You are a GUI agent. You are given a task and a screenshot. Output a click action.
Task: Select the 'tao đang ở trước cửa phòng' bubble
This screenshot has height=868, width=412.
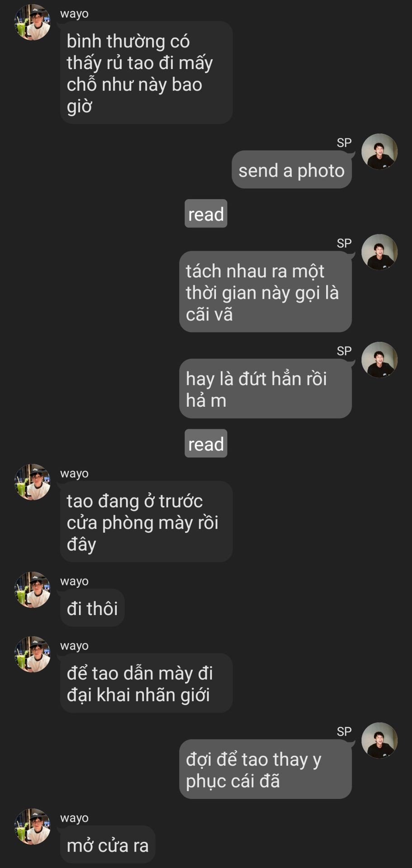point(146,522)
